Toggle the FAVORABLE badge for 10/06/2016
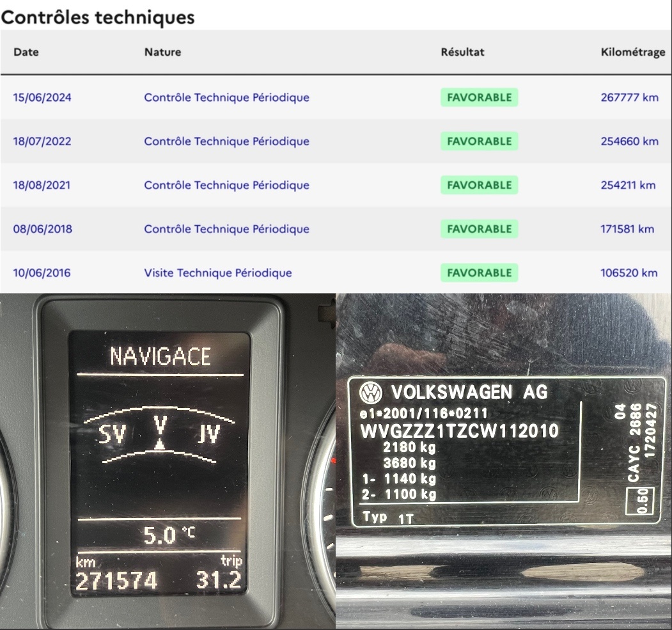Screen dimensions: 672x630 pos(478,272)
